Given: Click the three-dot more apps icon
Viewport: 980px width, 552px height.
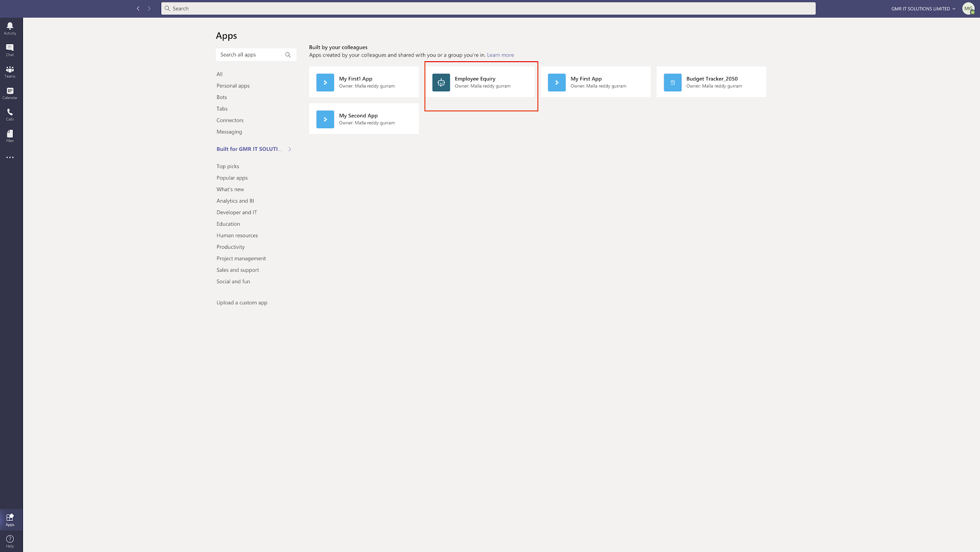Looking at the screenshot, I should pos(10,157).
